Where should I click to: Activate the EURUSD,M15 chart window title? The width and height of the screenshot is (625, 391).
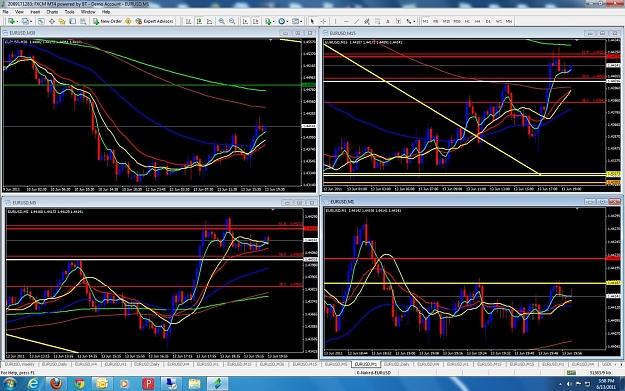tap(342, 33)
